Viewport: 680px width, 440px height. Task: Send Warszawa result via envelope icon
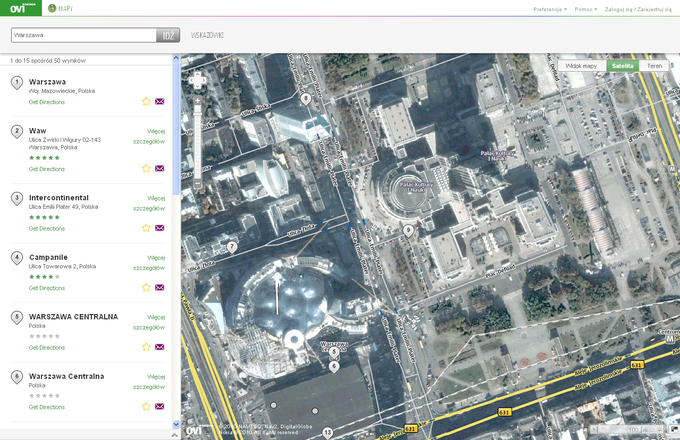pyautogui.click(x=160, y=101)
